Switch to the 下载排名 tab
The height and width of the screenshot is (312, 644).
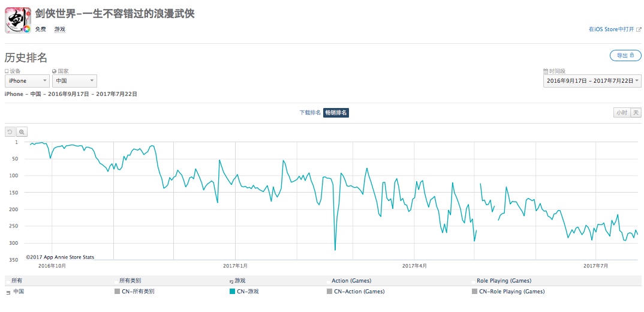tap(310, 113)
